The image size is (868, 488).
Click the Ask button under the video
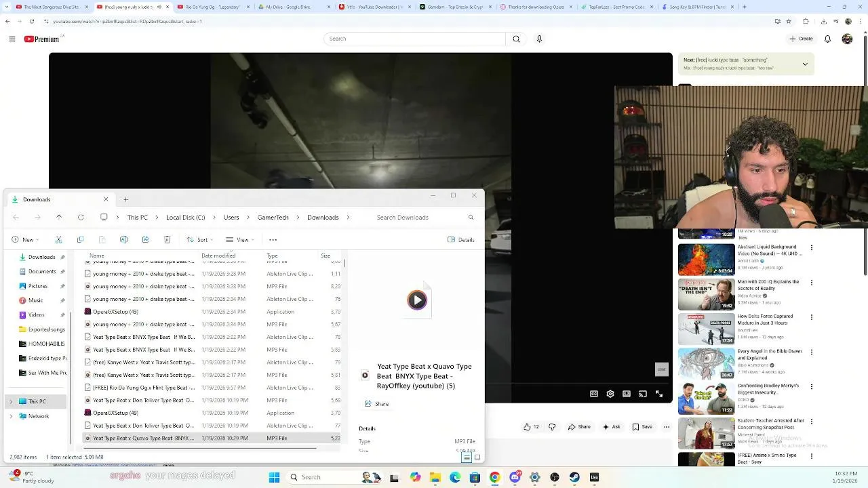[611, 427]
